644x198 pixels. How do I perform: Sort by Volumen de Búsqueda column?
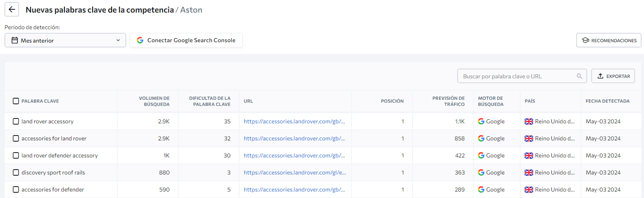click(154, 101)
